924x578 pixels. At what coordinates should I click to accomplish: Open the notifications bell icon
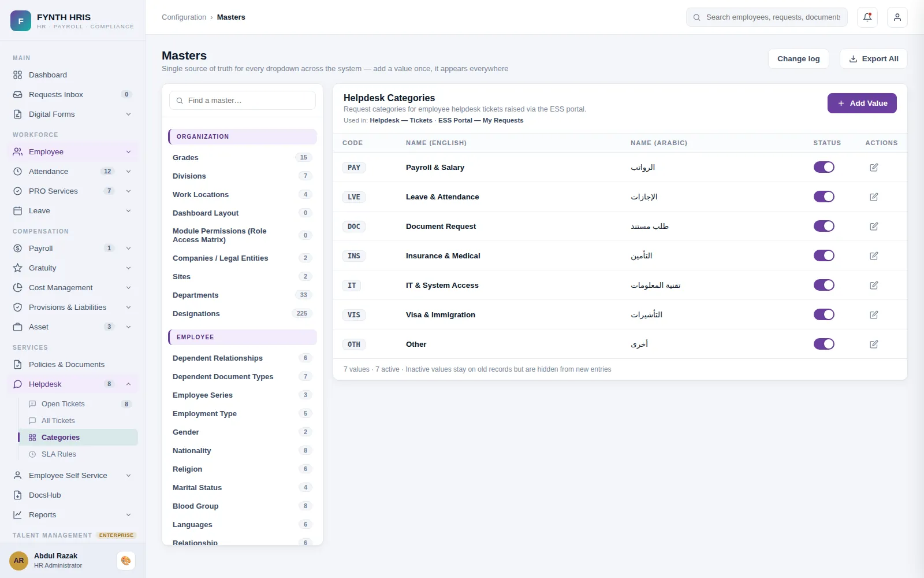point(867,17)
